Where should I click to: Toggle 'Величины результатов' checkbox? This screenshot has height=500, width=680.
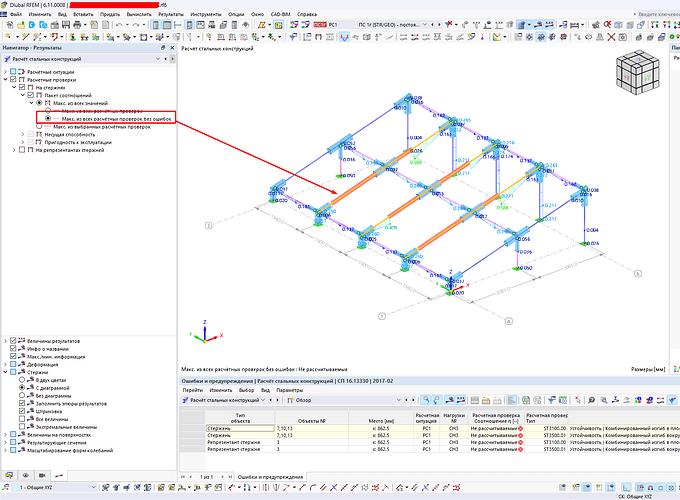[x=13, y=341]
